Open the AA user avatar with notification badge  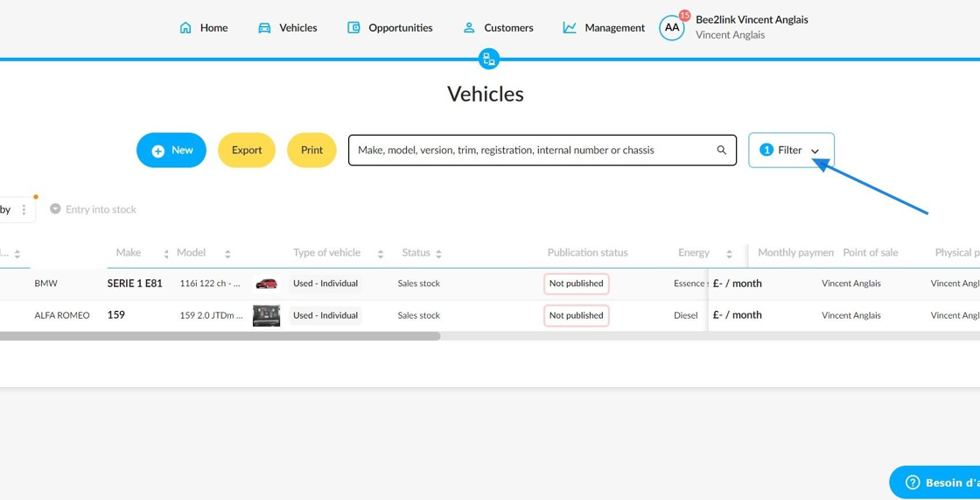(x=673, y=27)
